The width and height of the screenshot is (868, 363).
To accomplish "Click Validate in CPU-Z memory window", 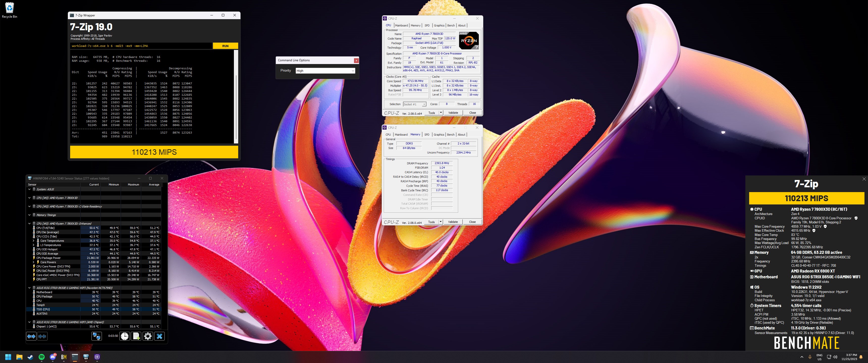I will (452, 222).
